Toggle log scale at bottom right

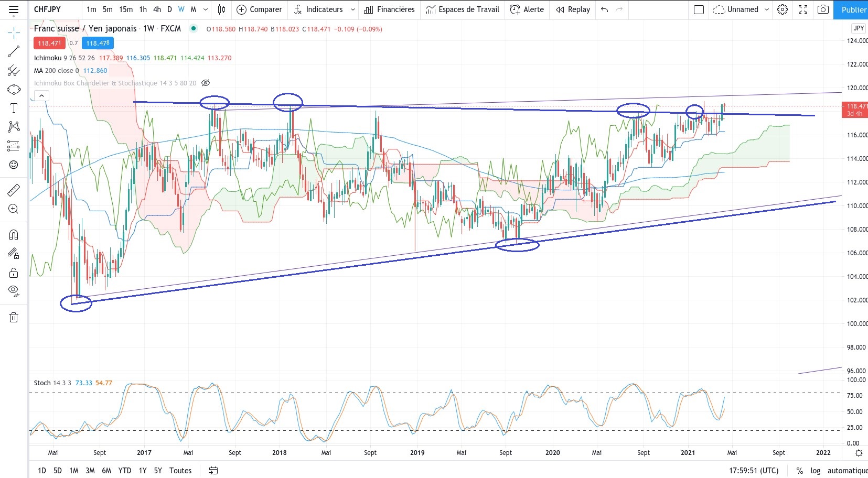coord(815,471)
